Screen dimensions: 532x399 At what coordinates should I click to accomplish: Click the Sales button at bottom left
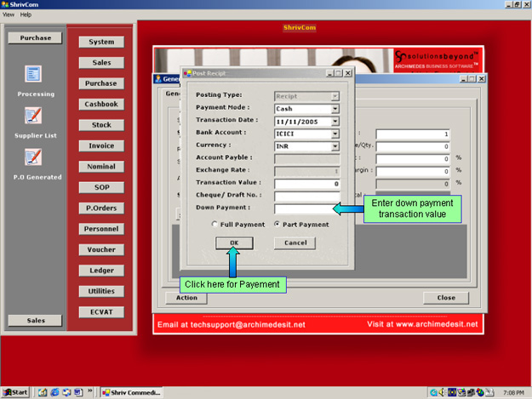(x=35, y=320)
